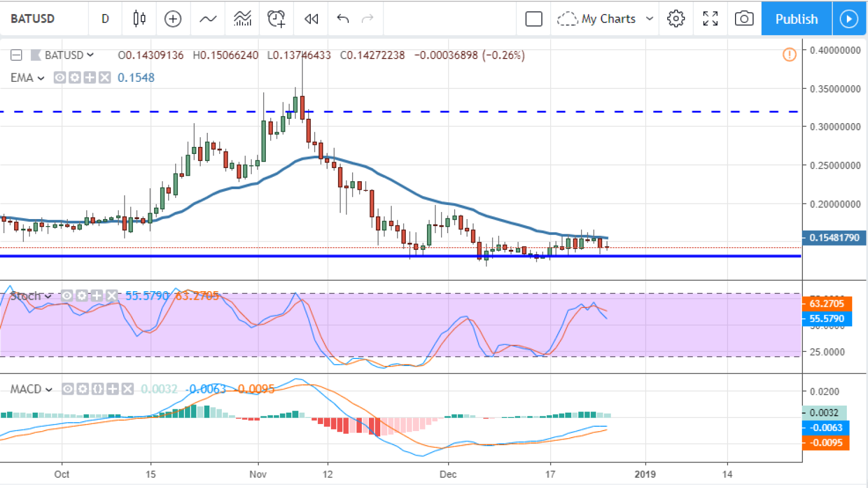868x488 pixels.
Task: Change the D timeframe interval
Action: click(105, 19)
